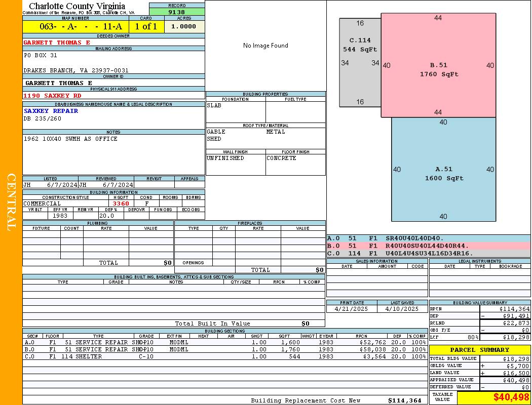532x405 pixels.
Task: Click the print date 4/21/2025 field
Action: (x=352, y=309)
